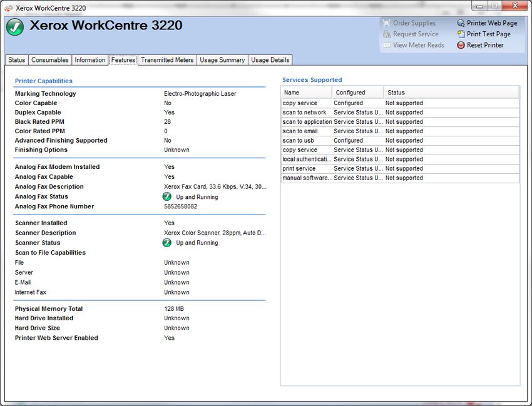
Task: Click the green check icon beside Scanner Status
Action: tap(167, 243)
